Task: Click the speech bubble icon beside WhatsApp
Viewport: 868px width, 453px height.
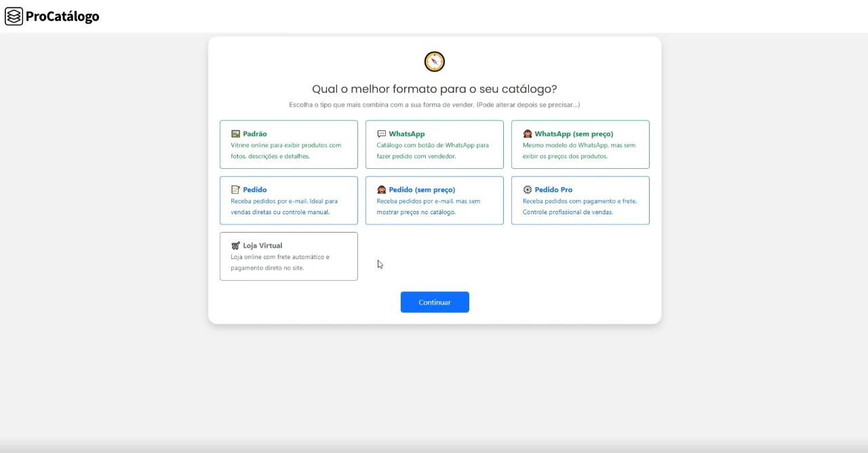Action: 381,134
